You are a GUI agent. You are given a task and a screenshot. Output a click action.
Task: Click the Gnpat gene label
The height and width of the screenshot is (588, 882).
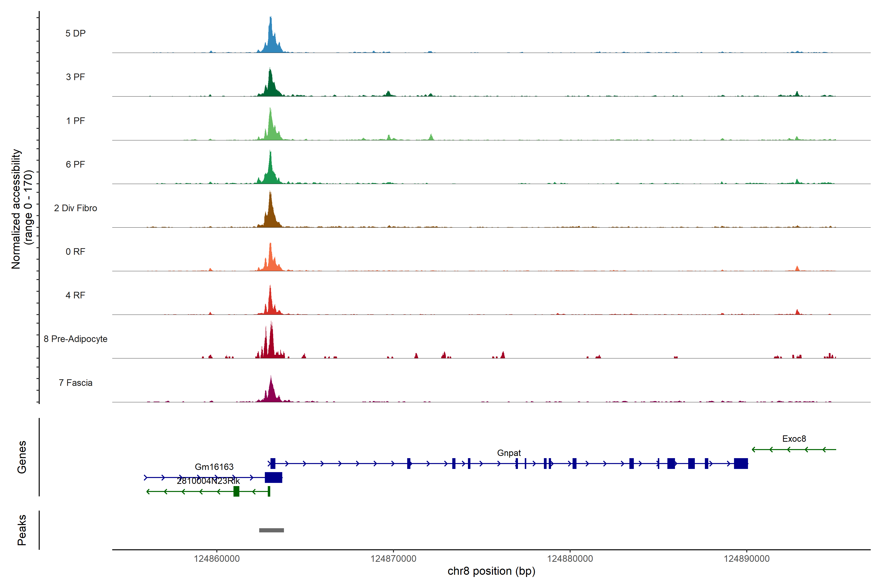(509, 453)
